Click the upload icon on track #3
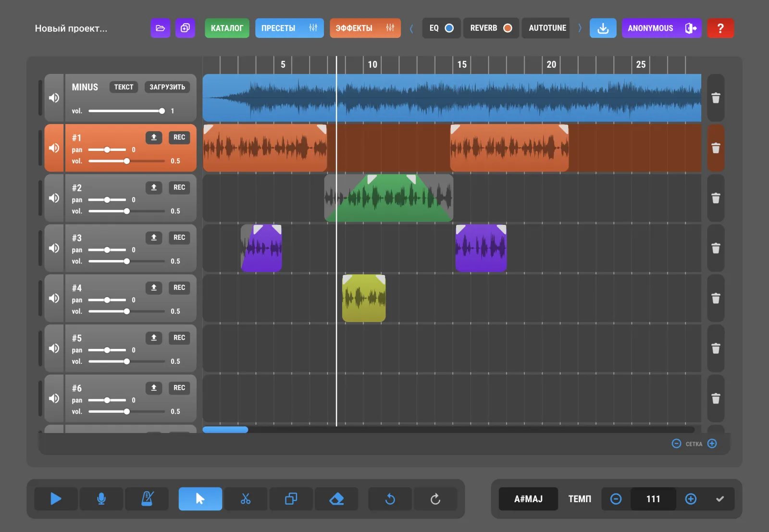 154,237
